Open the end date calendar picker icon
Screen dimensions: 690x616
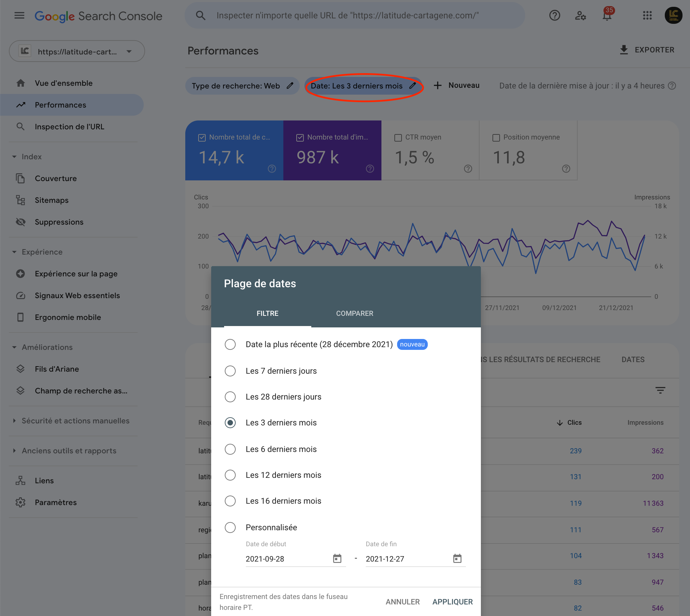pos(457,558)
